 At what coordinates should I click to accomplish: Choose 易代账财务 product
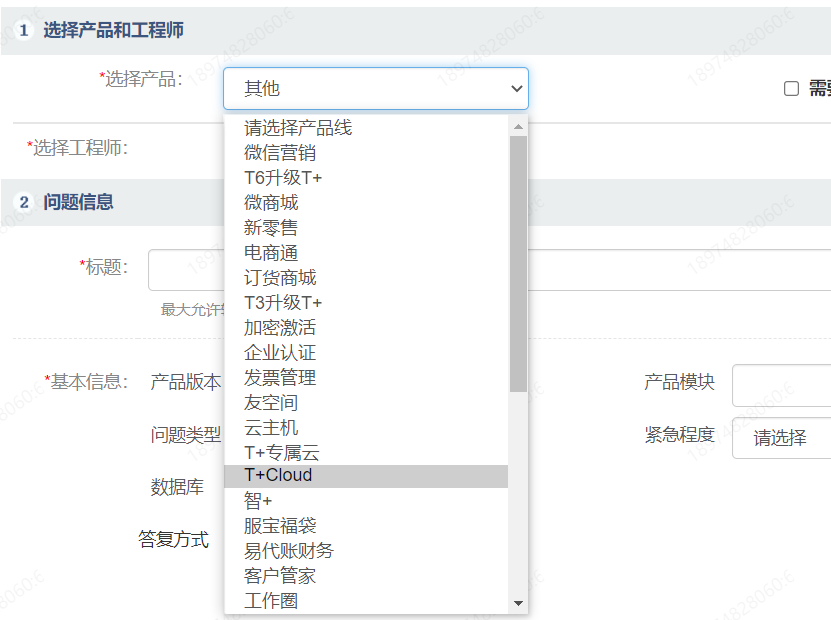pos(366,551)
